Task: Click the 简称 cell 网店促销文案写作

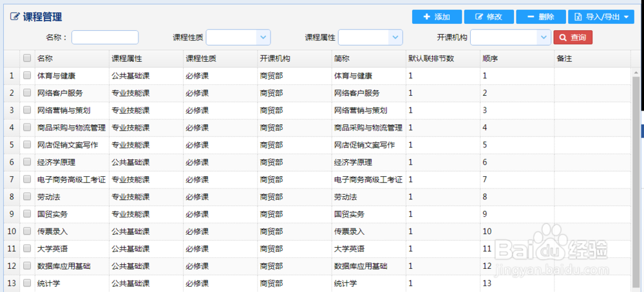Action: [365, 145]
